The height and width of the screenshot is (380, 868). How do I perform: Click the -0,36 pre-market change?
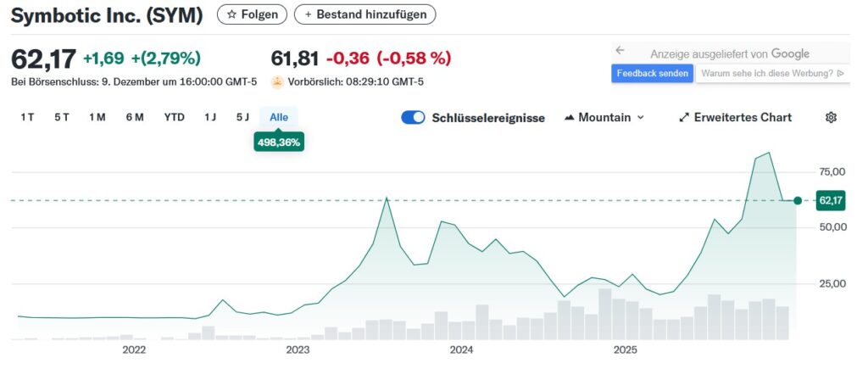pos(348,59)
